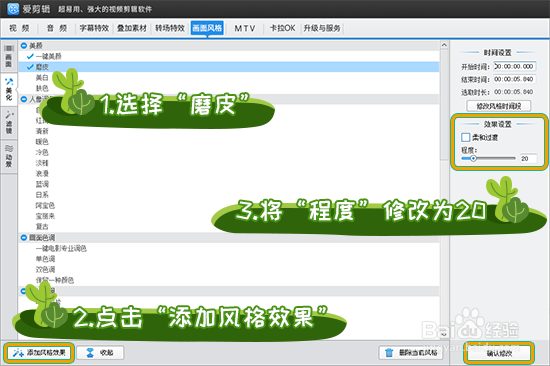Select the 阿宝色 style

click(45, 205)
